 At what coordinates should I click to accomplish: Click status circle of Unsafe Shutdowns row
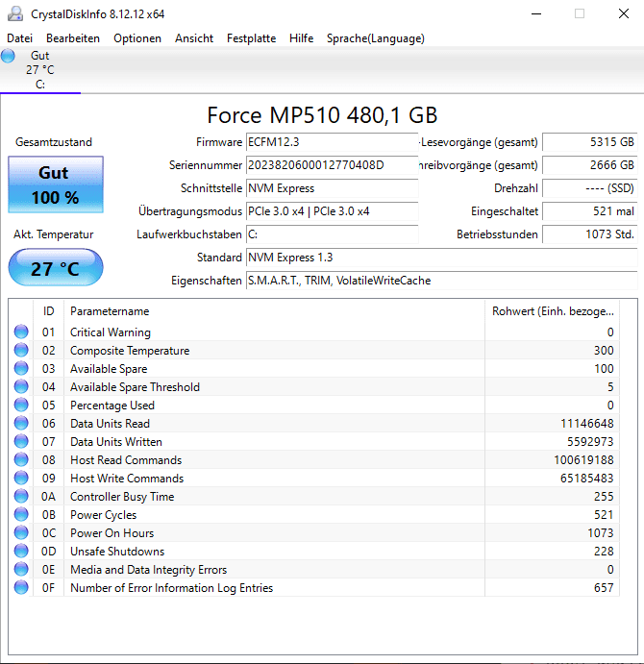[x=21, y=551]
